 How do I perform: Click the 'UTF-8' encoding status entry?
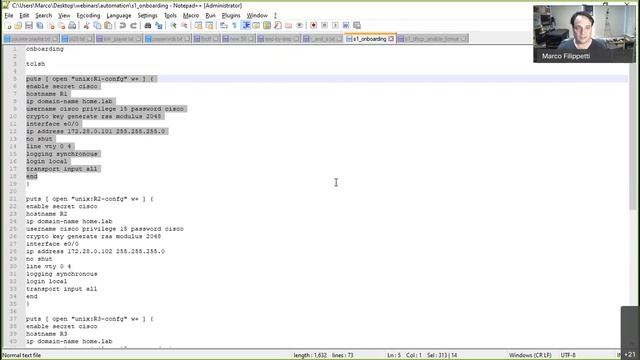[568, 355]
